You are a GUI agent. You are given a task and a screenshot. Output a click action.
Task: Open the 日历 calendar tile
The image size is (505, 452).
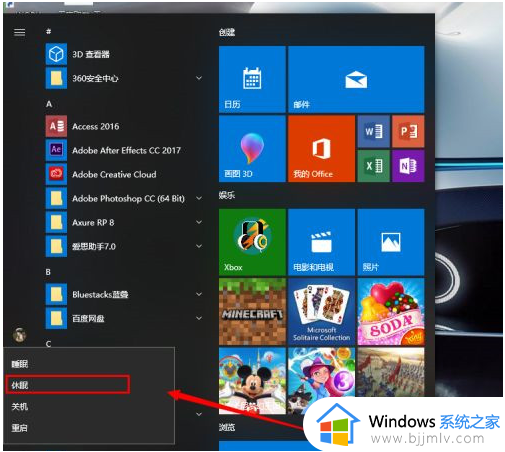[x=252, y=79]
